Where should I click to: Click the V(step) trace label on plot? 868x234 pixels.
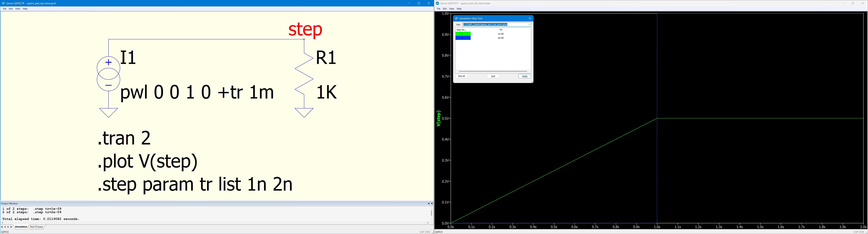(x=438, y=118)
